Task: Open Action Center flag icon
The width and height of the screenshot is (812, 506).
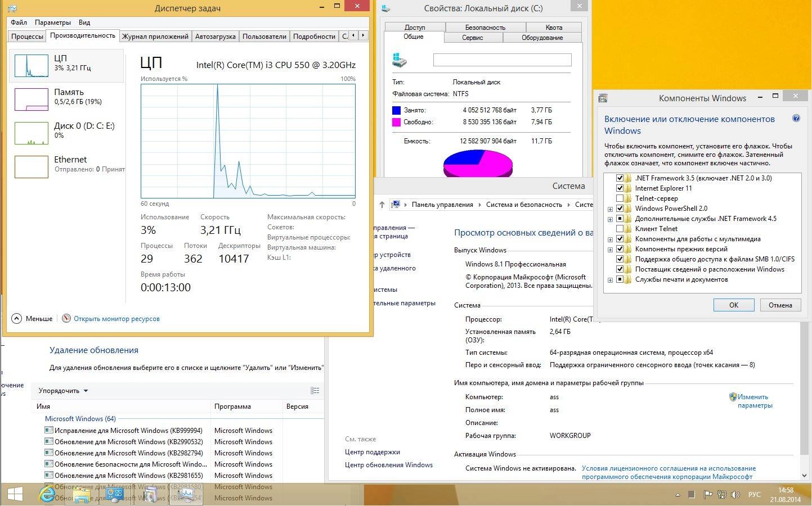Action: [x=707, y=495]
